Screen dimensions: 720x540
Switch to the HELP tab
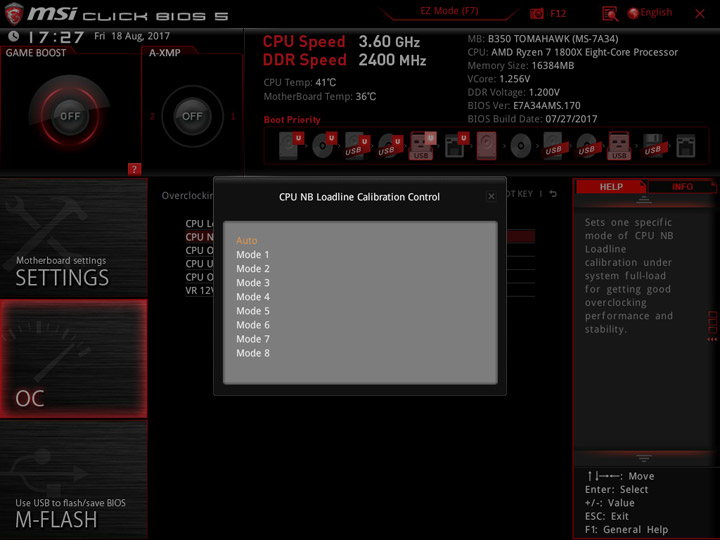tap(611, 187)
